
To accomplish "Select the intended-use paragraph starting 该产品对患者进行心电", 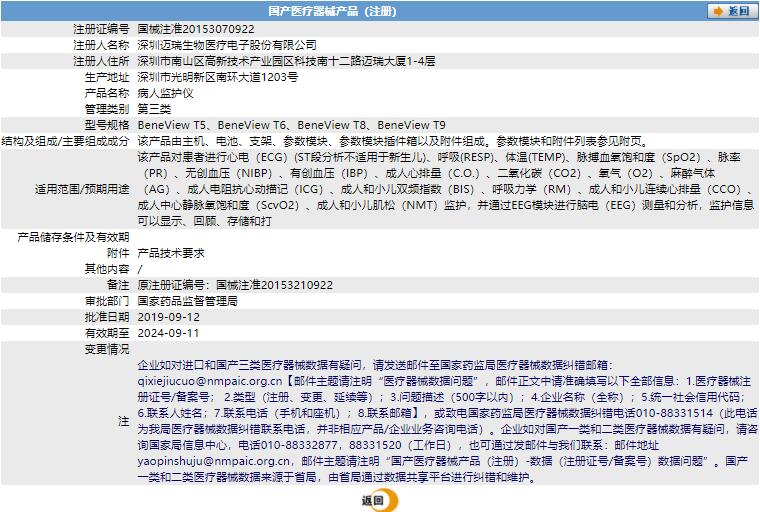I will pyautogui.click(x=446, y=189).
